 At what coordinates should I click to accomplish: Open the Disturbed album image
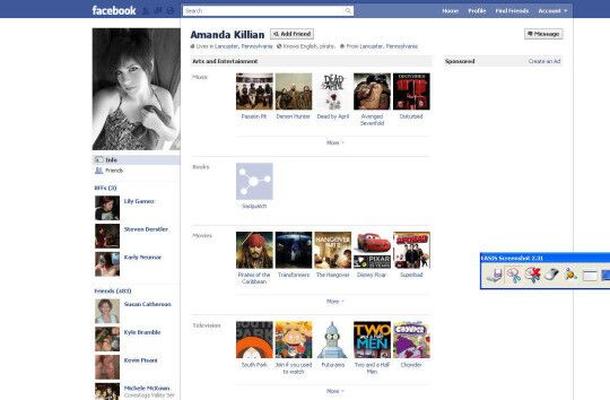coord(412,91)
